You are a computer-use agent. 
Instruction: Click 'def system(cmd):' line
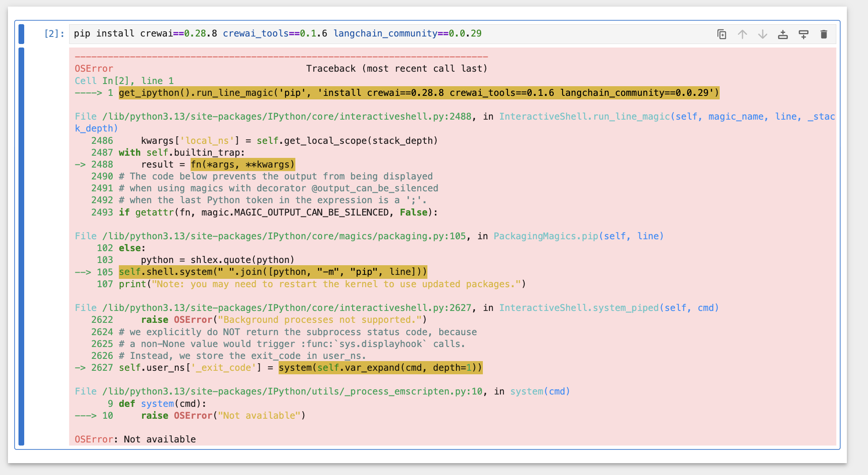point(162,404)
